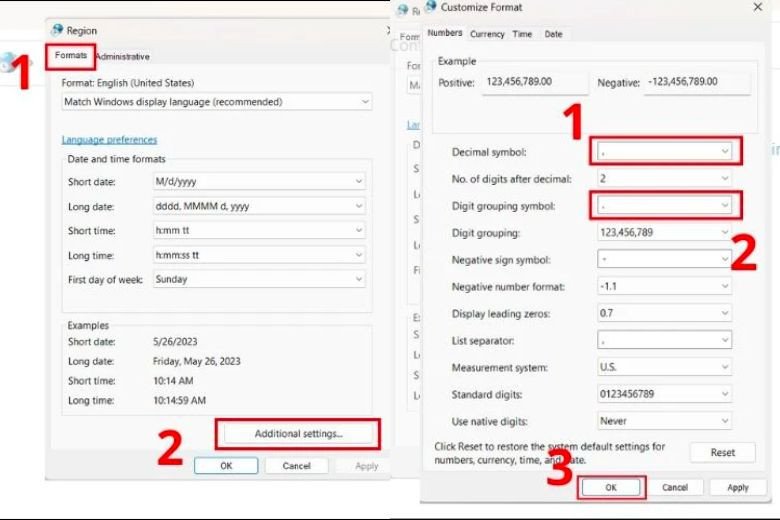This screenshot has height=520, width=780.
Task: Click OK in Customize Format dialog
Action: (x=611, y=488)
